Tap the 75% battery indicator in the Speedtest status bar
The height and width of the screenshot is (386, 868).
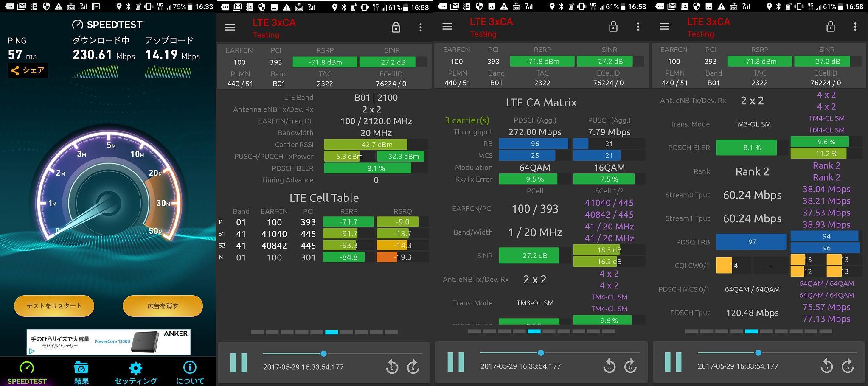(182, 6)
